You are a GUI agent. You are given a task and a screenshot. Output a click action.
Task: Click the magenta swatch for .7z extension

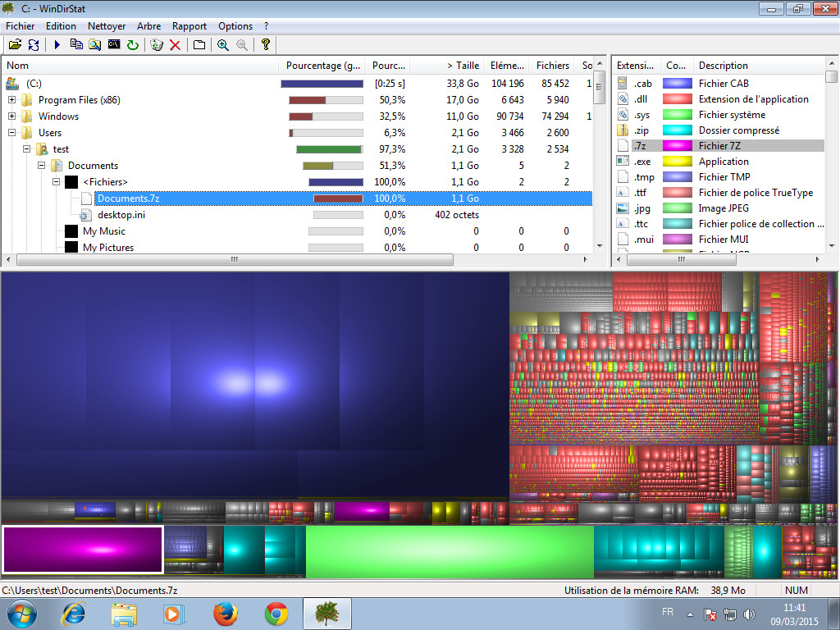677,146
